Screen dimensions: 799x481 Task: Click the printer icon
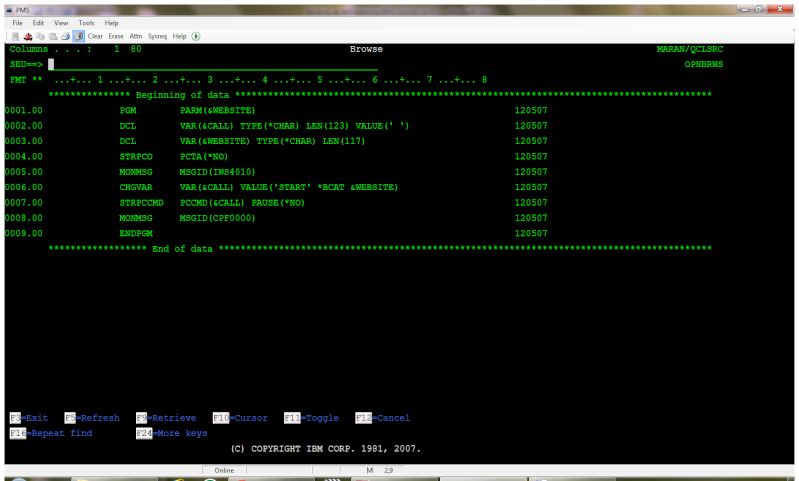pos(65,36)
